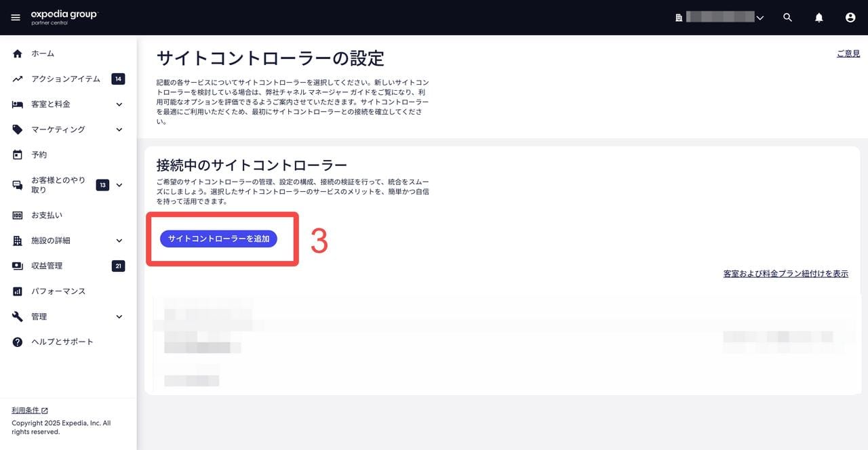Screen dimensions: 868x450
Task: Open 収益管理 from the sidebar
Action: click(47, 266)
